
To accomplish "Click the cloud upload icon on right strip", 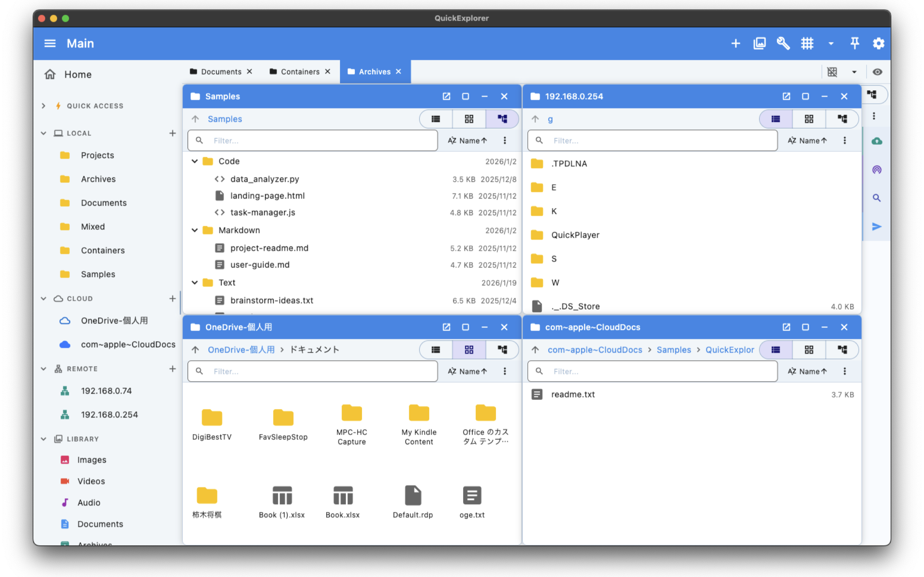I will [x=877, y=141].
